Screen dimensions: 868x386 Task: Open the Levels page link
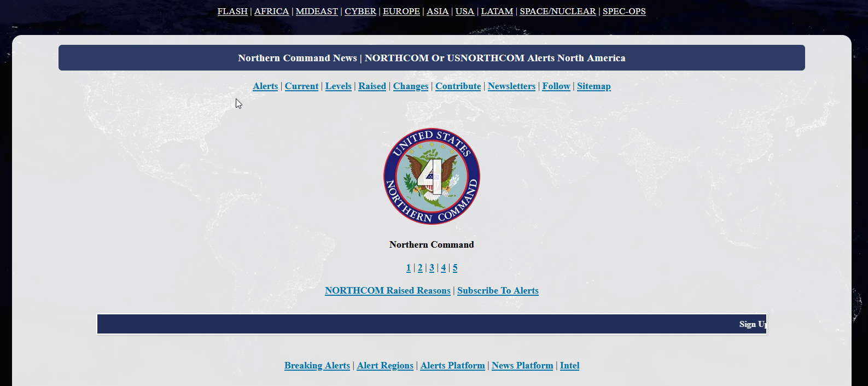coord(338,86)
